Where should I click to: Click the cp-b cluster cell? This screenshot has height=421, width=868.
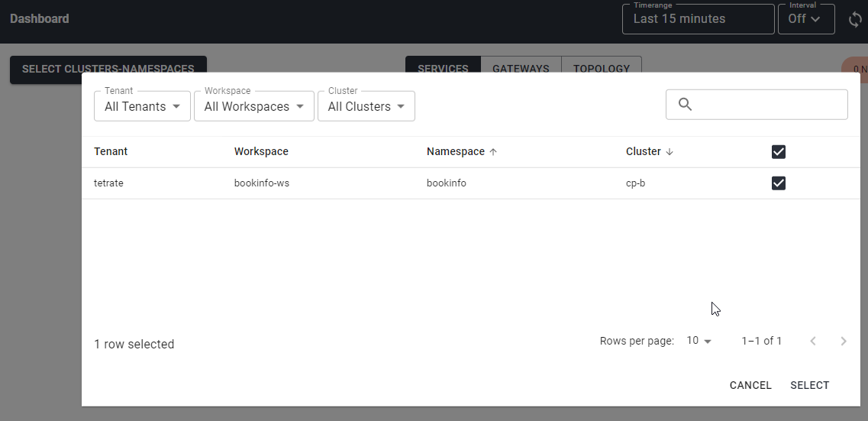point(635,183)
